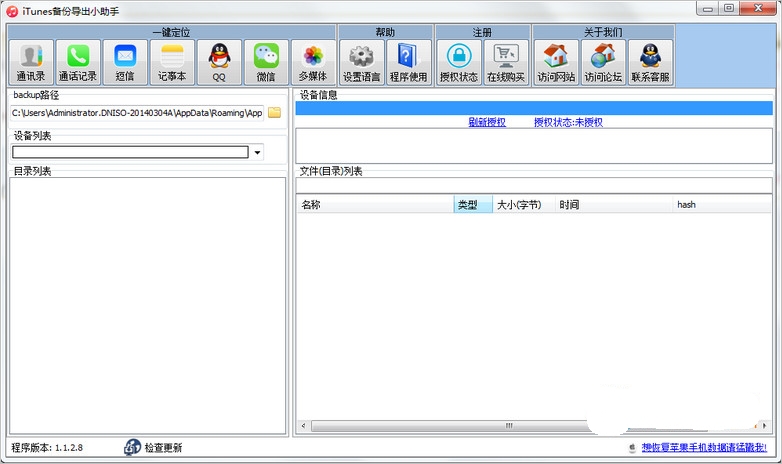Click the 检查更新 update icon
The image size is (782, 464).
pyautogui.click(x=132, y=447)
